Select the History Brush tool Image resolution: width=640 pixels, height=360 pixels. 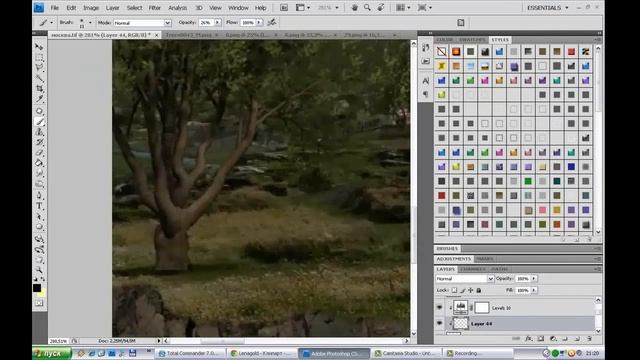39,142
